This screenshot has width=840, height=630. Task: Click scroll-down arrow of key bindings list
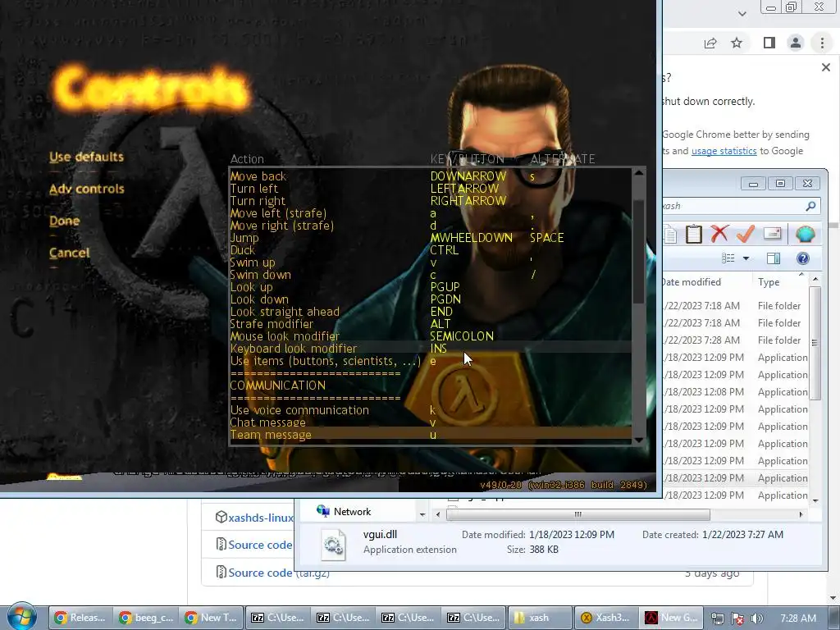[x=638, y=440]
